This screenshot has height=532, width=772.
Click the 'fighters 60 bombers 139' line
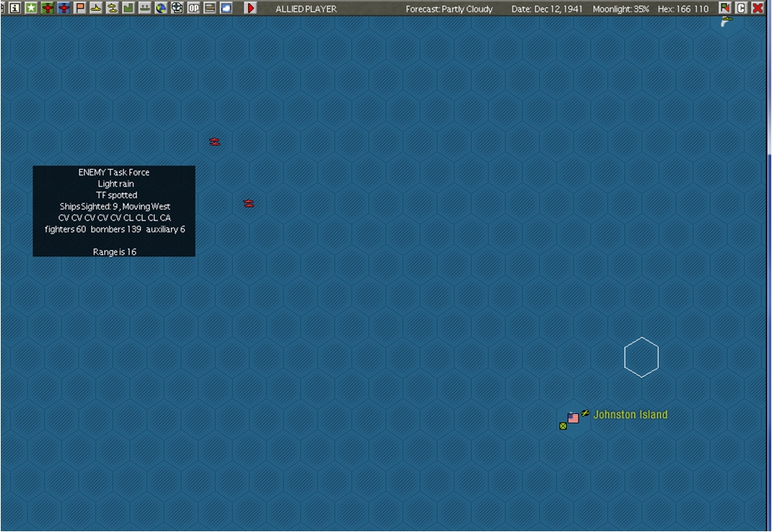93,229
